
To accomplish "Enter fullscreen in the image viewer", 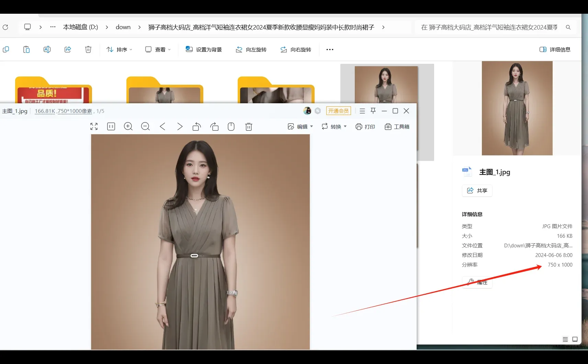I will point(94,127).
